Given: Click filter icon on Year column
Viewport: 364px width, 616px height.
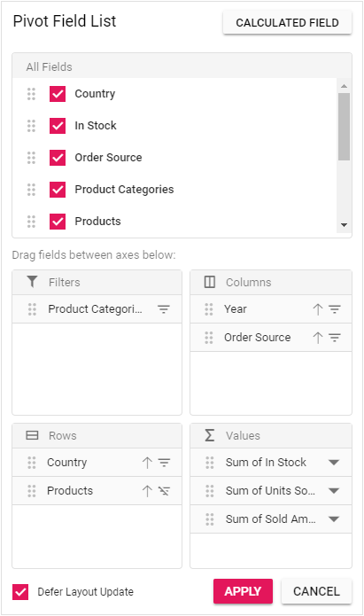Looking at the screenshot, I should [x=335, y=309].
